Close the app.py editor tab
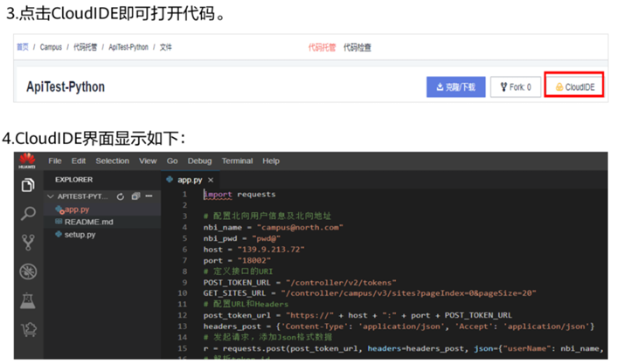This screenshot has height=364, width=638. tap(211, 180)
